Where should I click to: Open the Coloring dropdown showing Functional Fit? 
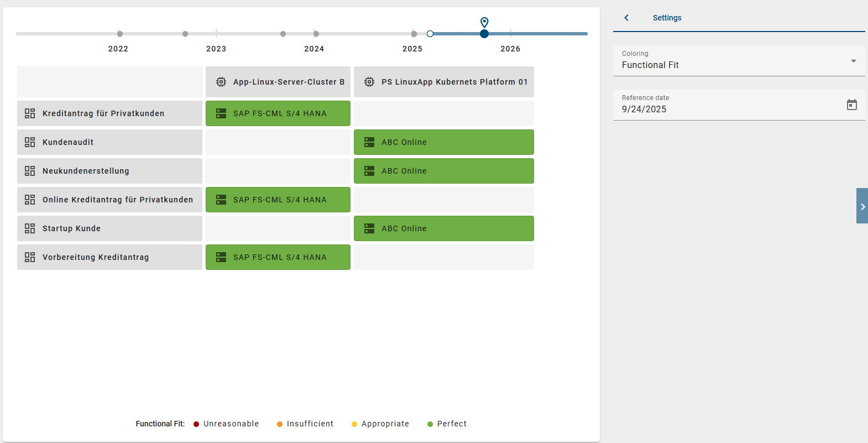point(739,61)
